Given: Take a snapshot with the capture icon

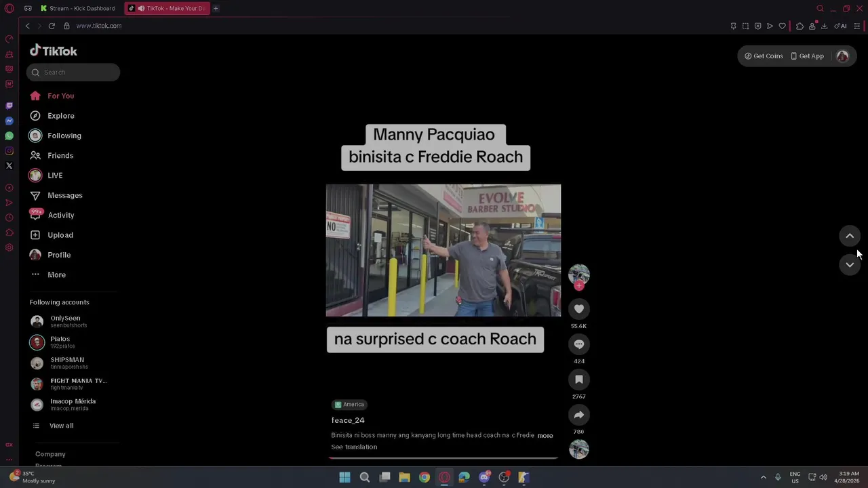Looking at the screenshot, I should click(745, 26).
